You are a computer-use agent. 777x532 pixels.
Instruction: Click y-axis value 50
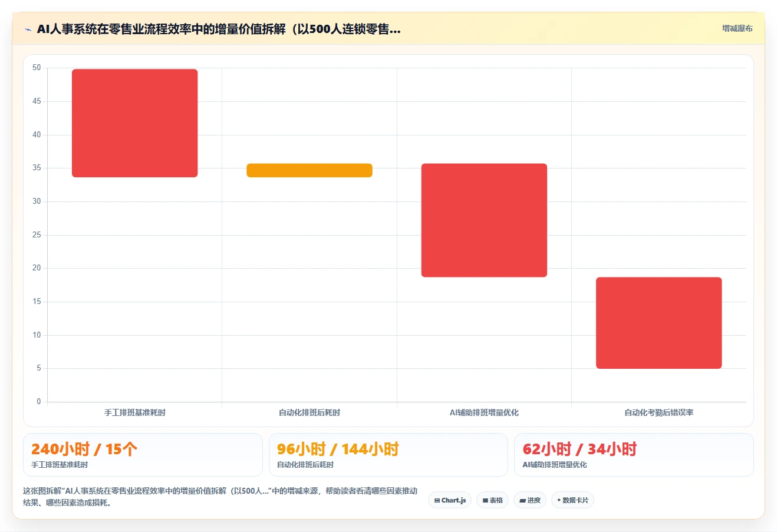point(37,68)
